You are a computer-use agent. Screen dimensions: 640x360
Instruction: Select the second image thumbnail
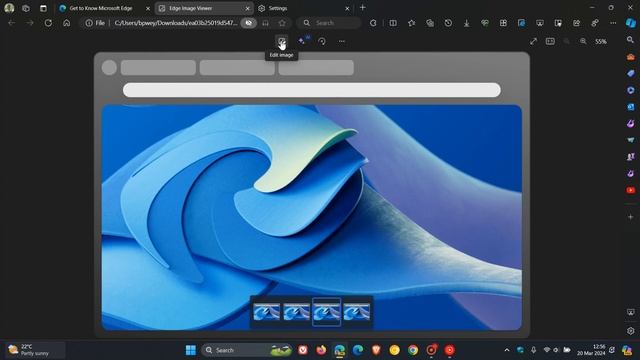pos(297,312)
